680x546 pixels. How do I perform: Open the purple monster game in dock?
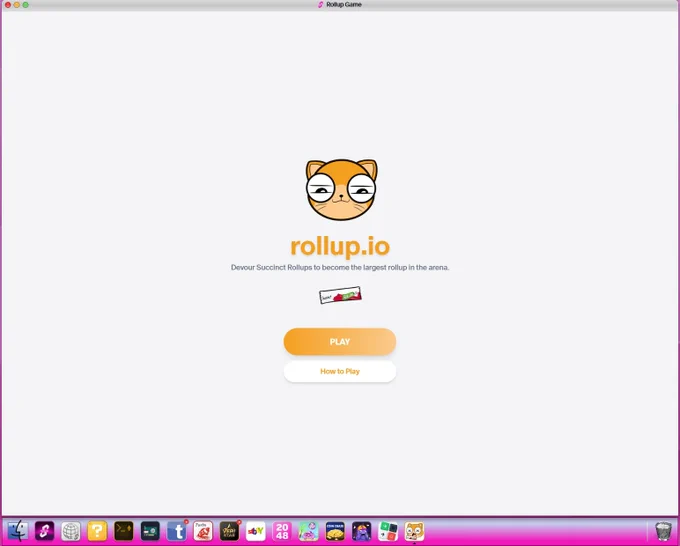pos(361,531)
